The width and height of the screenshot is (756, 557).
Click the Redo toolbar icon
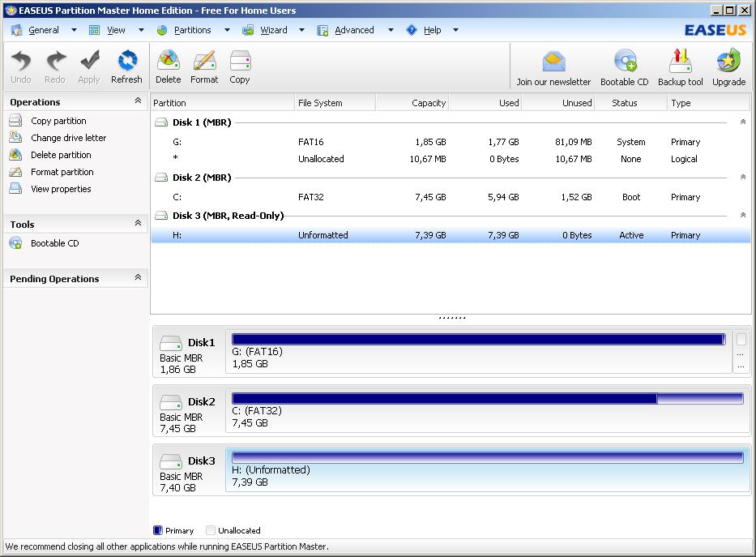(x=55, y=61)
